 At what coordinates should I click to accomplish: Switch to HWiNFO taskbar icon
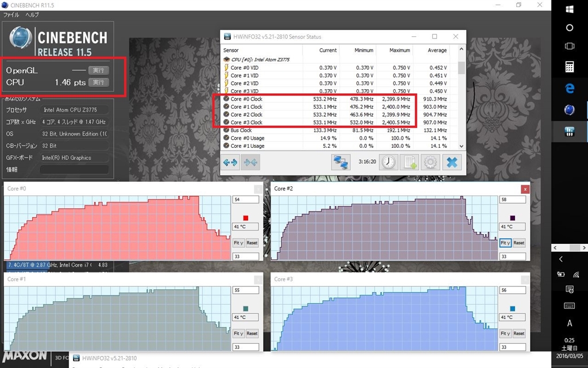click(569, 132)
